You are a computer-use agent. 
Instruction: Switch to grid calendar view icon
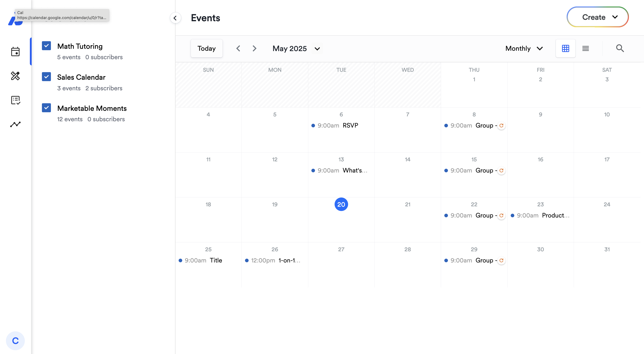click(x=565, y=48)
